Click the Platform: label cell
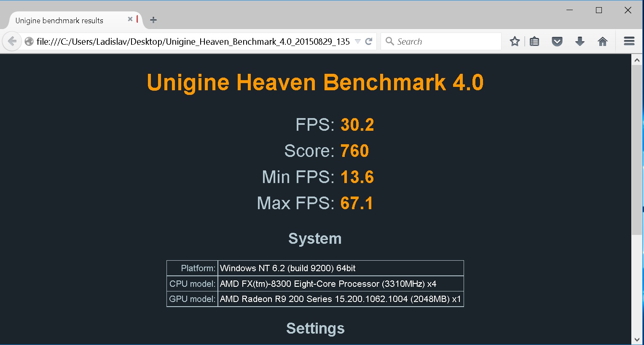This screenshot has width=644, height=345. [192, 268]
